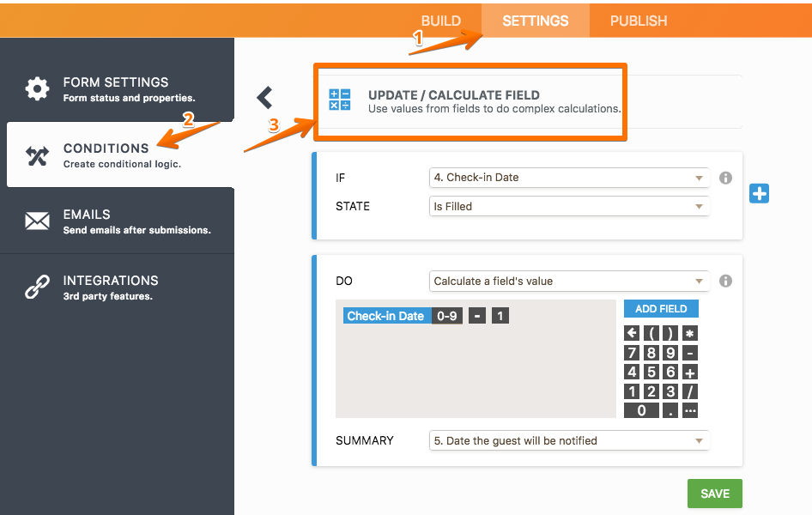812x515 pixels.
Task: Insert the divide slash operator
Action: [690, 391]
